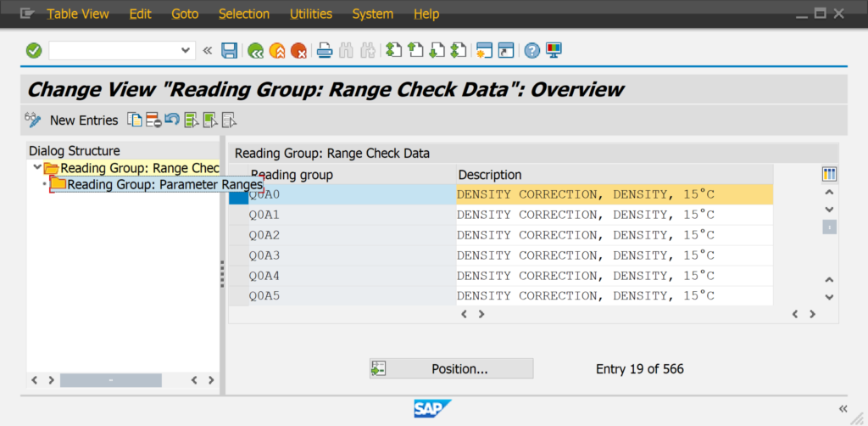Click the green Back icon

click(x=255, y=51)
